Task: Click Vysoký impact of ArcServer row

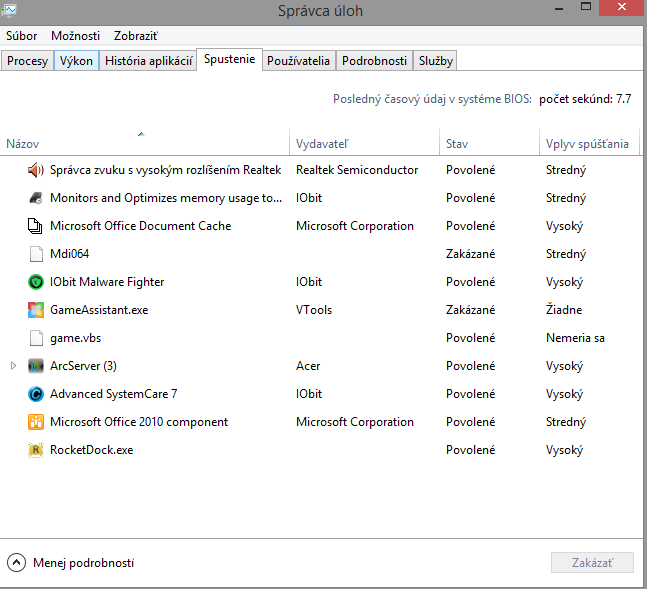Action: point(564,367)
